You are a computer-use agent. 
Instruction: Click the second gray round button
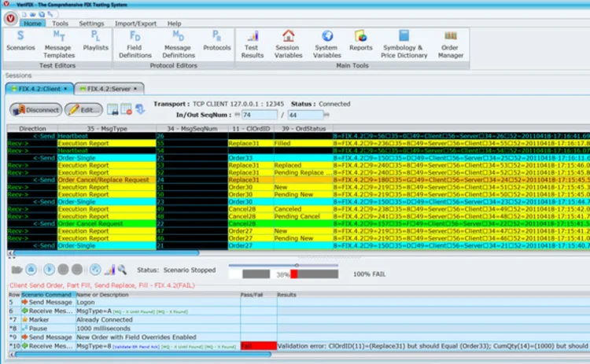[77, 270]
